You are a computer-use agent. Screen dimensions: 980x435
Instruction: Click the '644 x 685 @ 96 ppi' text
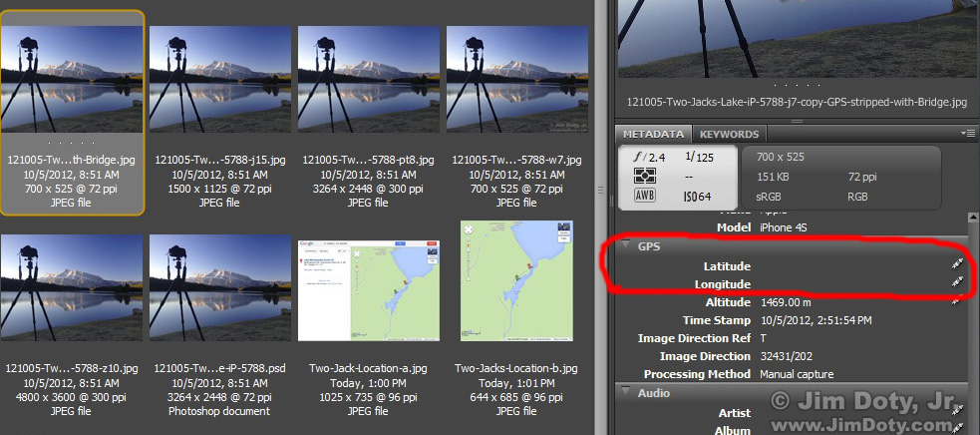516,397
